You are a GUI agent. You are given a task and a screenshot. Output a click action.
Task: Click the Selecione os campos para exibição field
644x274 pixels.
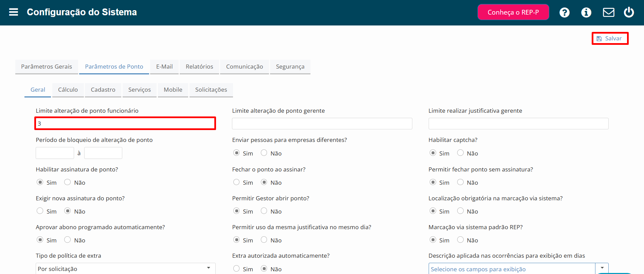512,269
